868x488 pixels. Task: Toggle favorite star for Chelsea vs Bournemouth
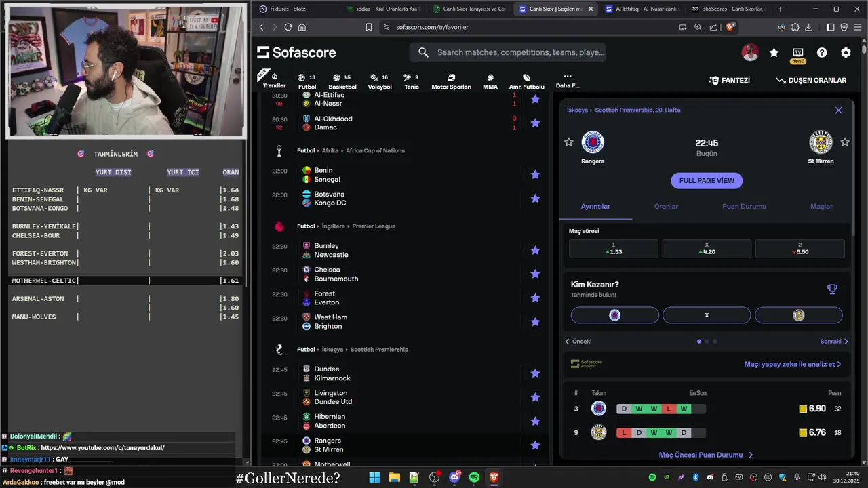535,274
